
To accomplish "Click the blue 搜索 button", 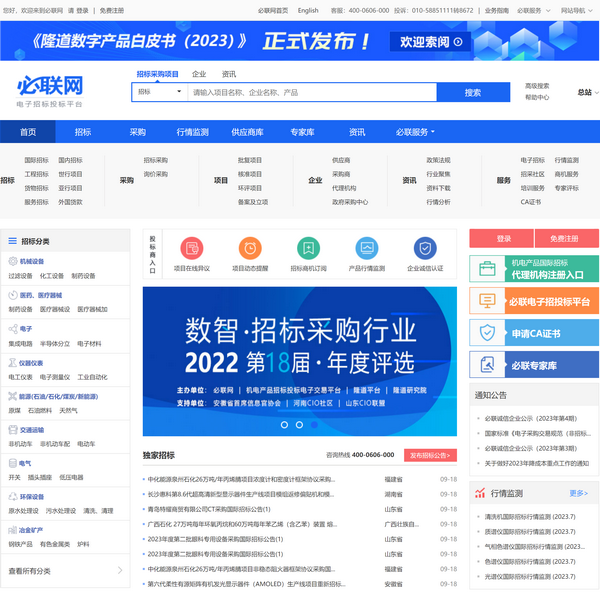I will tap(473, 92).
